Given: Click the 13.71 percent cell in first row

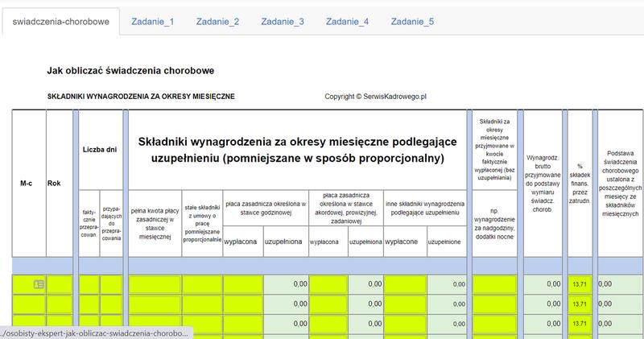Looking at the screenshot, I should [580, 284].
